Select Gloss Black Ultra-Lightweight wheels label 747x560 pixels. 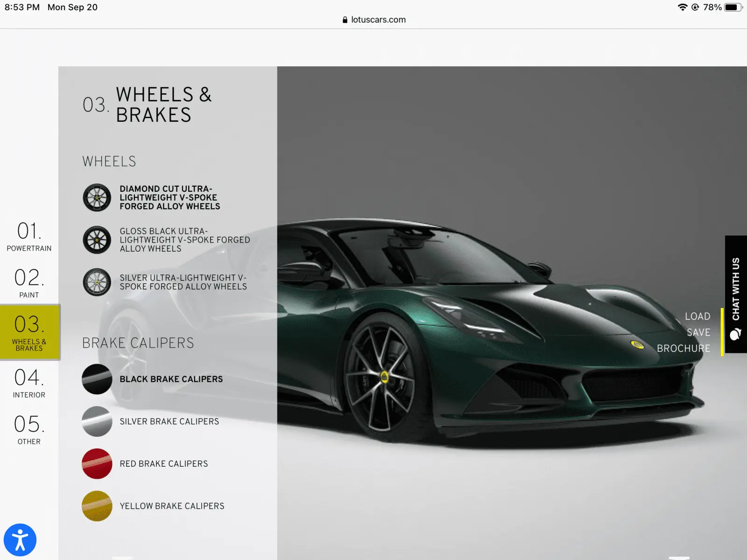(x=184, y=240)
